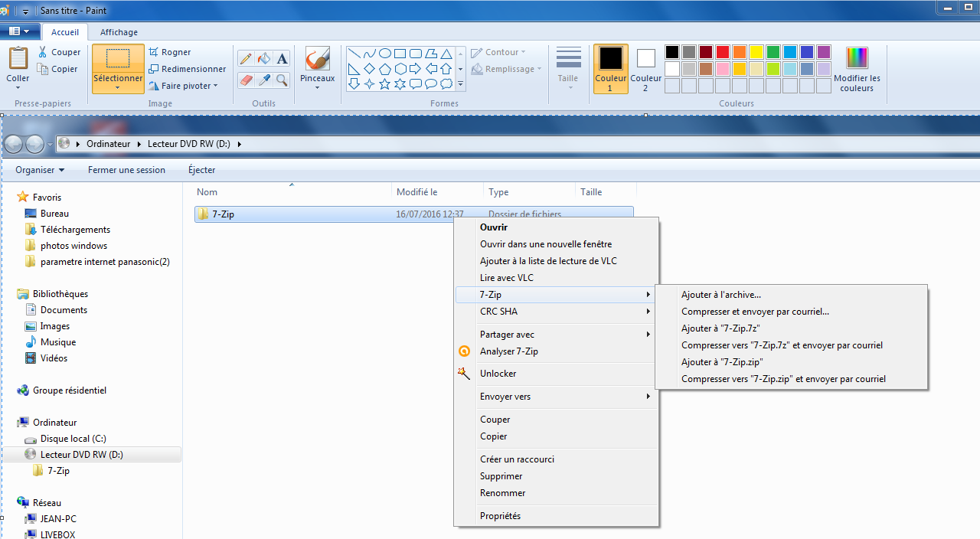Pick the yellow color swatch

tap(756, 52)
